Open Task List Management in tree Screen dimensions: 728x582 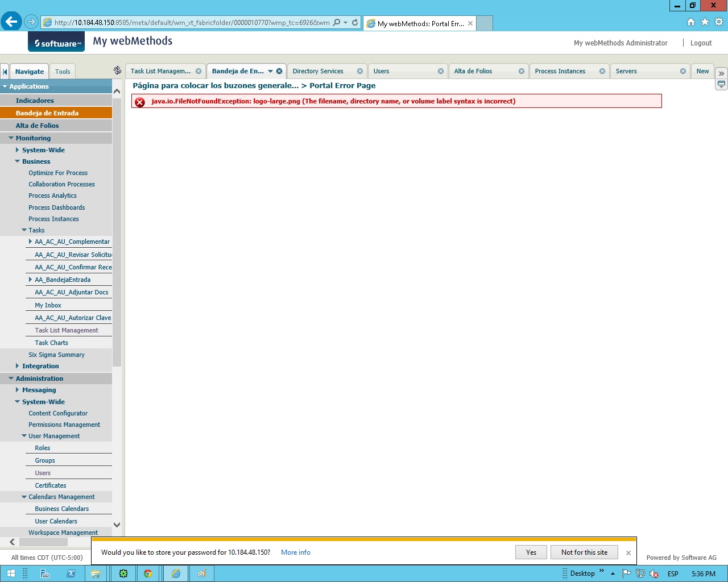pos(67,330)
